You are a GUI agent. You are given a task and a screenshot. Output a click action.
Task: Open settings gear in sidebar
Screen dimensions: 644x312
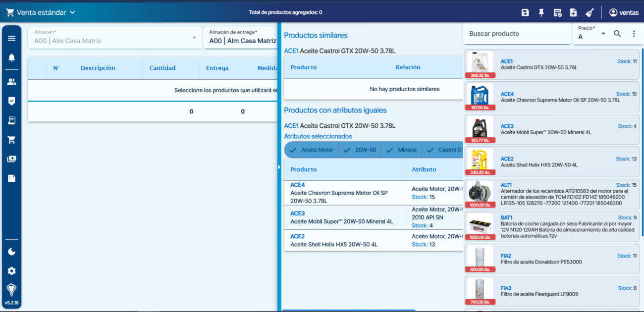11,271
